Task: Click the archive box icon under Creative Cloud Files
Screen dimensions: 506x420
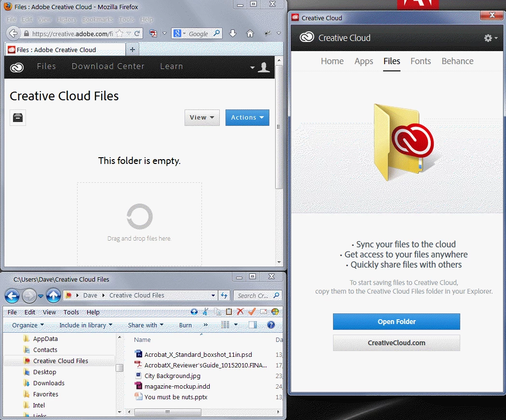Action: 18,117
